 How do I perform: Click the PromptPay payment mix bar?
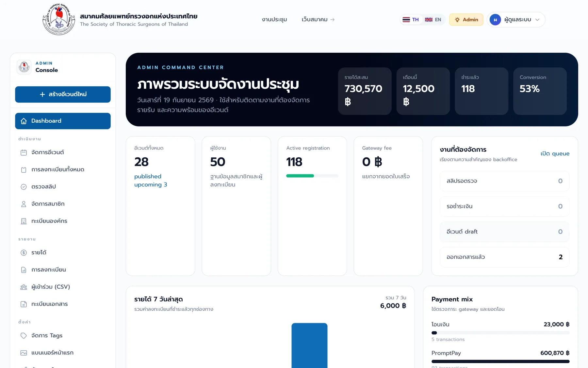(x=500, y=361)
